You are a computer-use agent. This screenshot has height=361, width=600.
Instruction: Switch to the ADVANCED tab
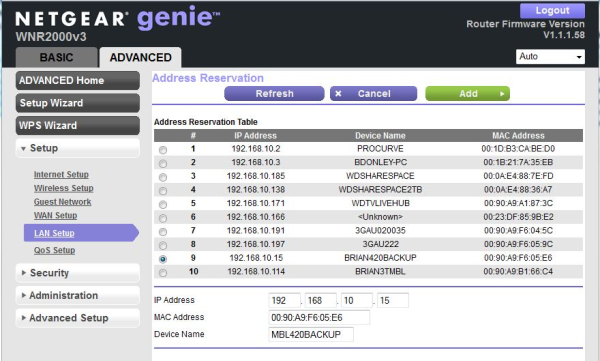140,57
